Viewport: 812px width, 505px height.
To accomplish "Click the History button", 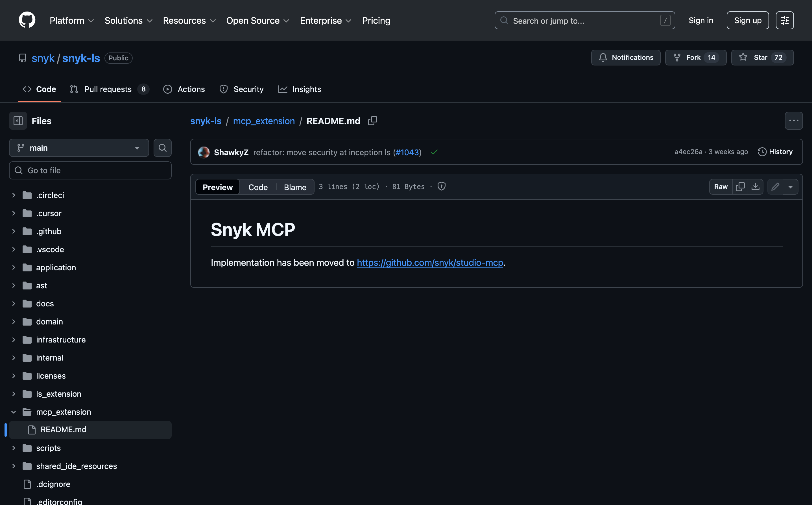I will point(775,151).
